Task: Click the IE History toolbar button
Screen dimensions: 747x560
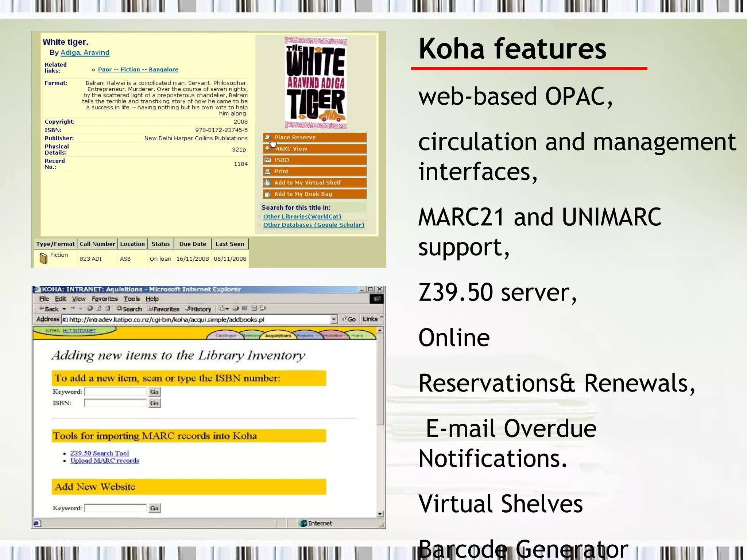Action: point(198,309)
